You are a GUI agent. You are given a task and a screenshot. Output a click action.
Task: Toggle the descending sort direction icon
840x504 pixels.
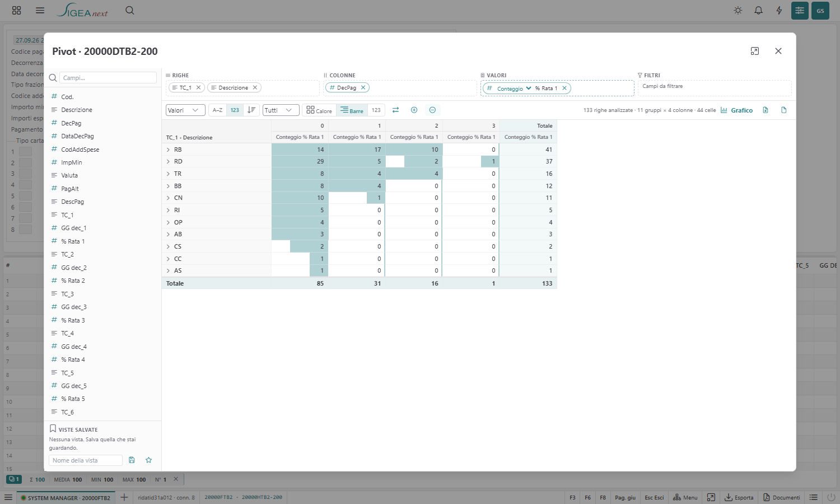tap(251, 110)
